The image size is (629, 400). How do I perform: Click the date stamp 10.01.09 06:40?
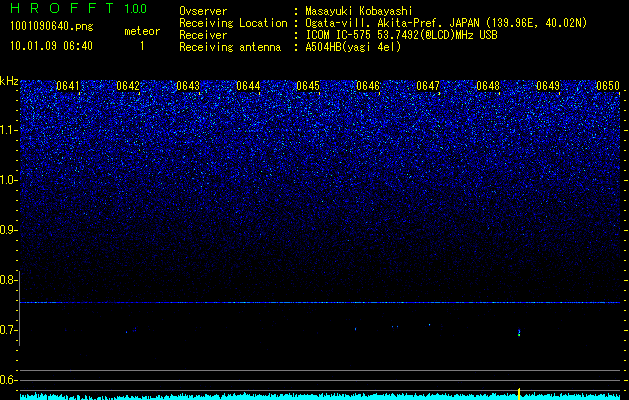pyautogui.click(x=51, y=46)
